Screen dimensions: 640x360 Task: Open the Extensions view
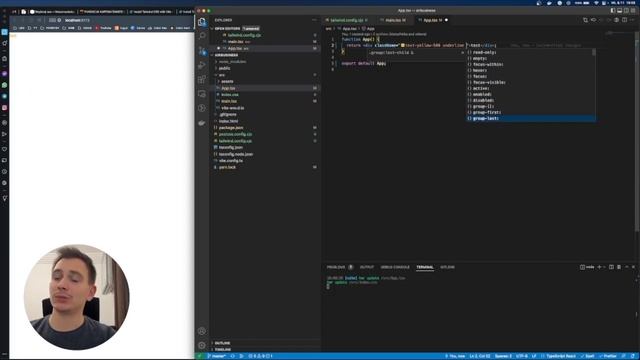[202, 79]
